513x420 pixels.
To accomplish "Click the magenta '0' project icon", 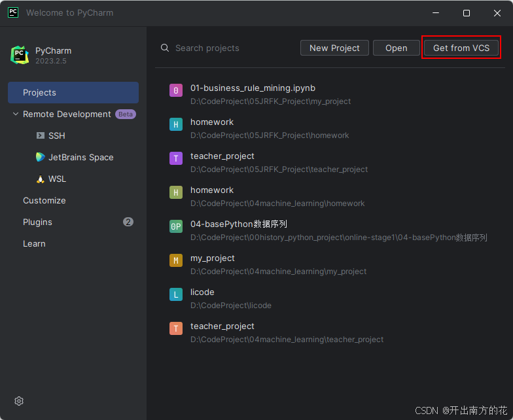I will point(175,90).
